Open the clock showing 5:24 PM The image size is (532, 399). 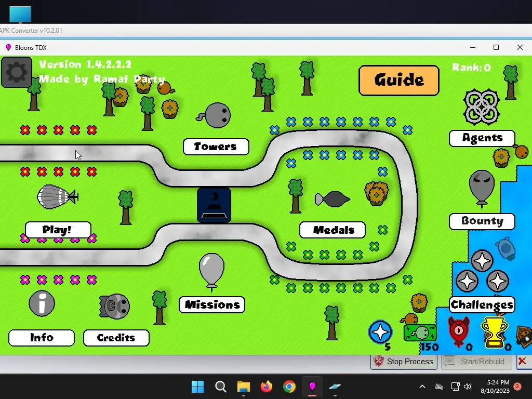(x=495, y=387)
